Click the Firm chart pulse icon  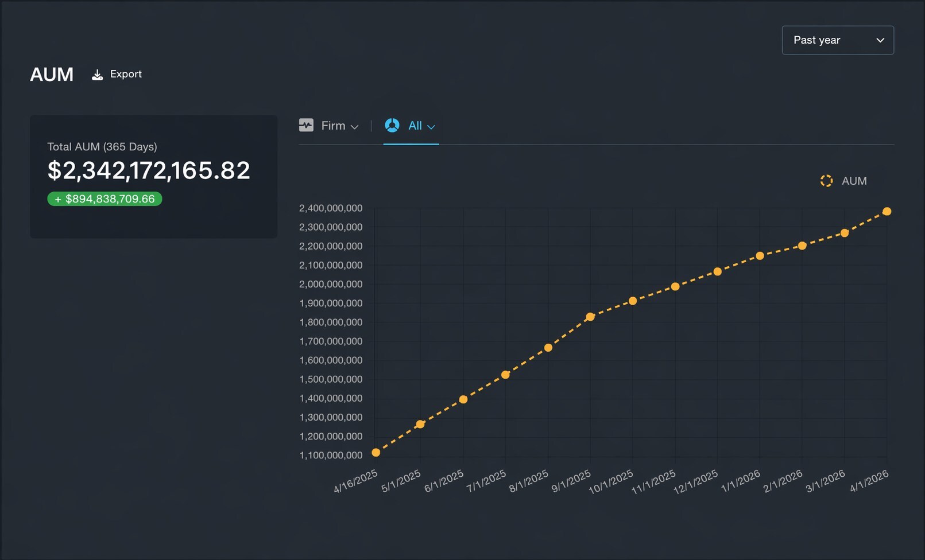pos(306,125)
